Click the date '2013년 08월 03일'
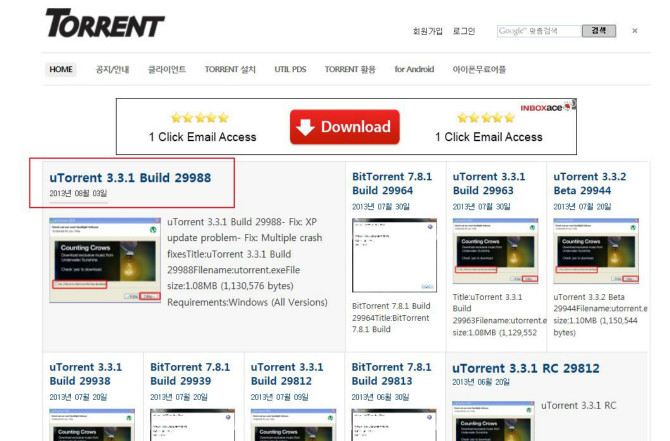This screenshot has width=670, height=441. pyautogui.click(x=78, y=194)
